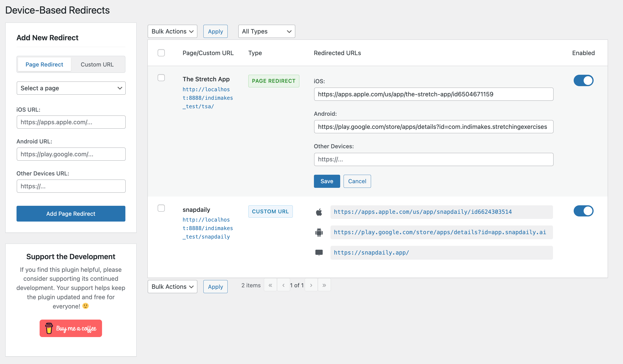
Task: Disable the snapdaily redirect toggle
Action: pyautogui.click(x=583, y=211)
